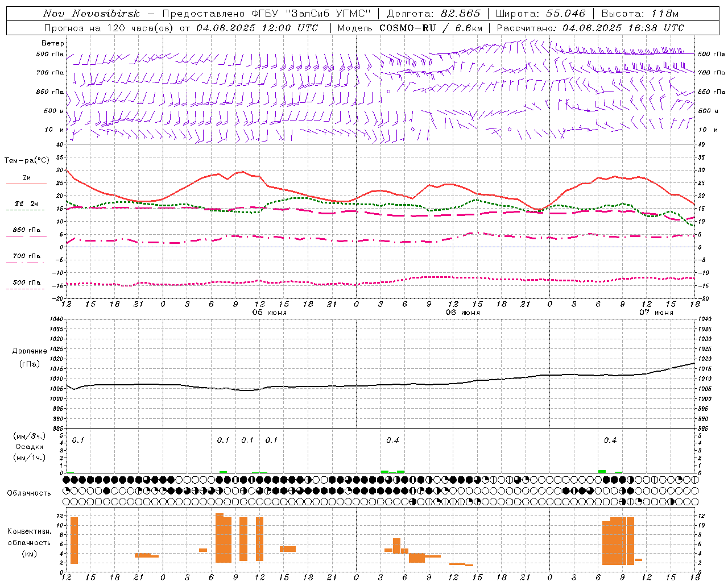
Task: Click the 0.4 precipitation value for 6 June
Action: coord(392,440)
